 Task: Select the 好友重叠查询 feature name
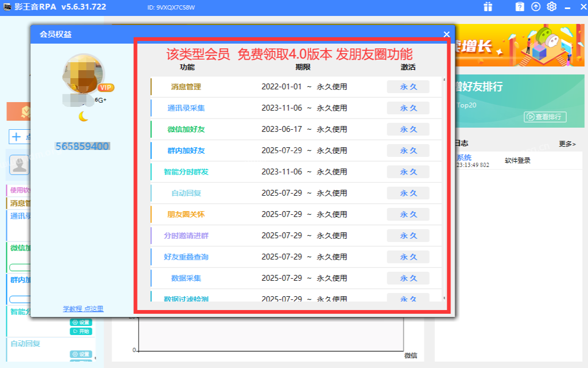click(186, 257)
